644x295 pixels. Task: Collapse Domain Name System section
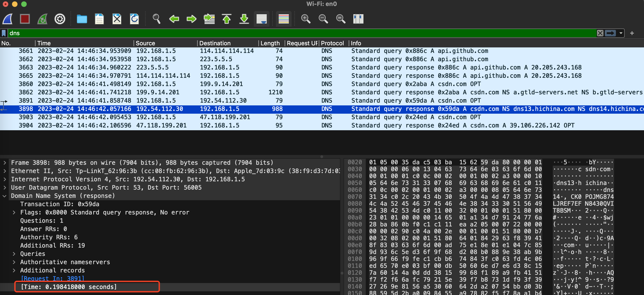coord(5,196)
